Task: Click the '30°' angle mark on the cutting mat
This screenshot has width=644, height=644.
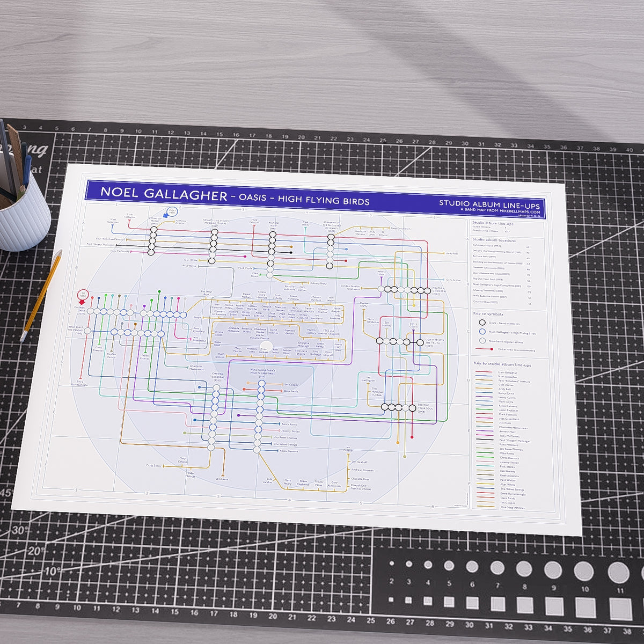Action: [x=19, y=530]
